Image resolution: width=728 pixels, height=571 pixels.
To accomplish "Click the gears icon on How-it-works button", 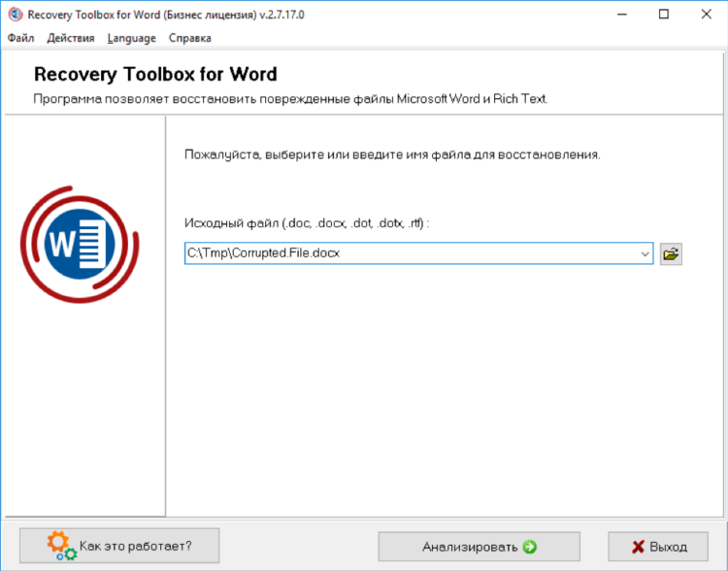I will tap(61, 546).
